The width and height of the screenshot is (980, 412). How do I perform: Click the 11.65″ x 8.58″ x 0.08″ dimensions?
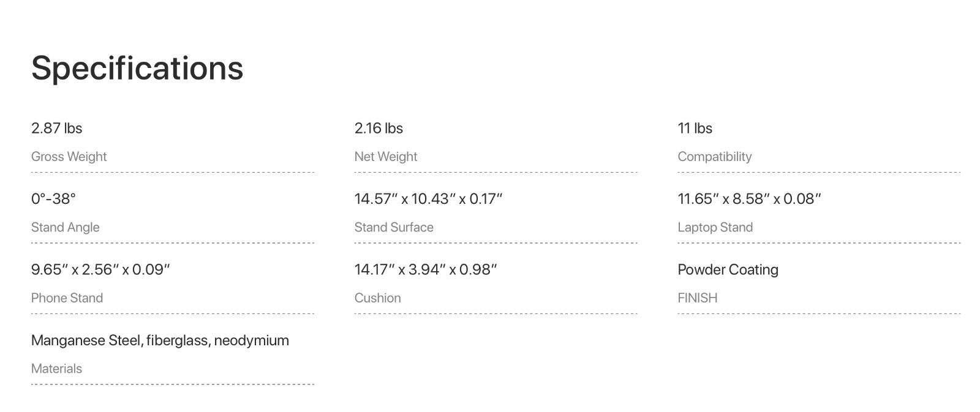pos(749,199)
